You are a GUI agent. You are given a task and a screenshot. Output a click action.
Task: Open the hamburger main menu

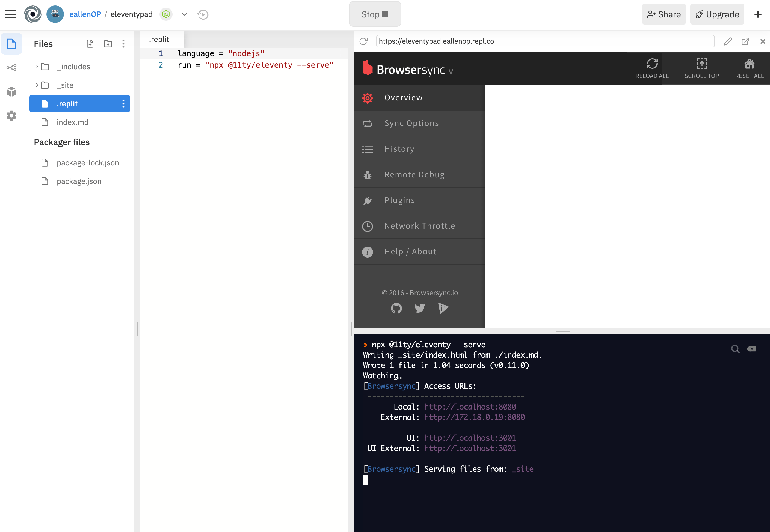11,14
